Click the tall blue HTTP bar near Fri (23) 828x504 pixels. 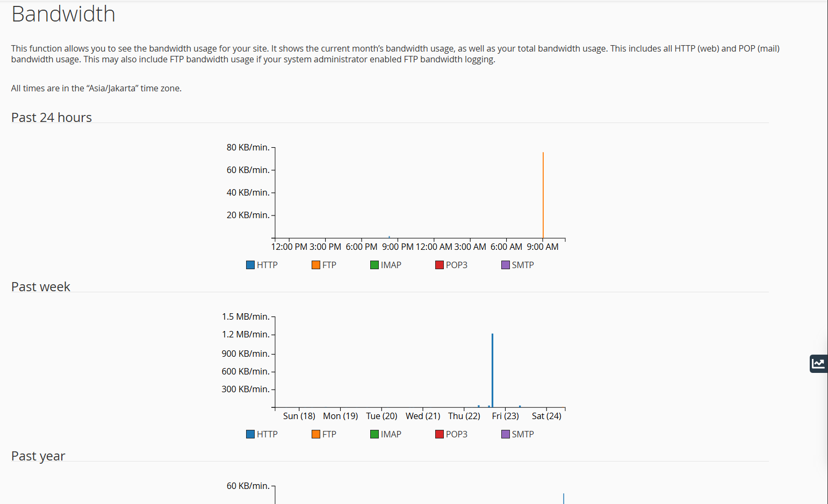[x=492, y=370]
